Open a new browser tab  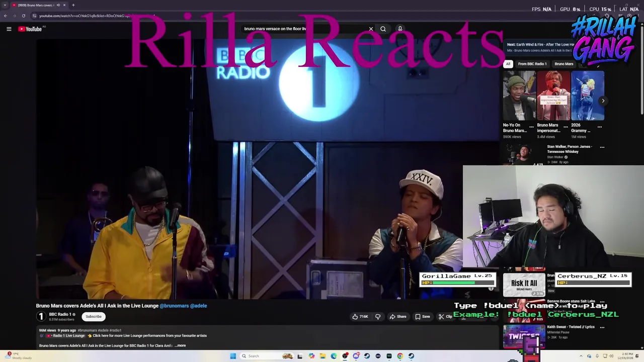point(73,5)
